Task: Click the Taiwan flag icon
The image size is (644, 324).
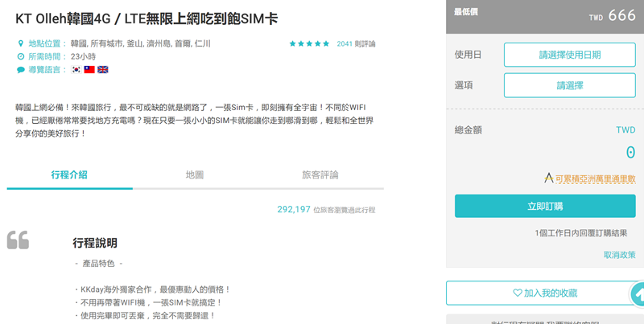Action: click(x=89, y=70)
